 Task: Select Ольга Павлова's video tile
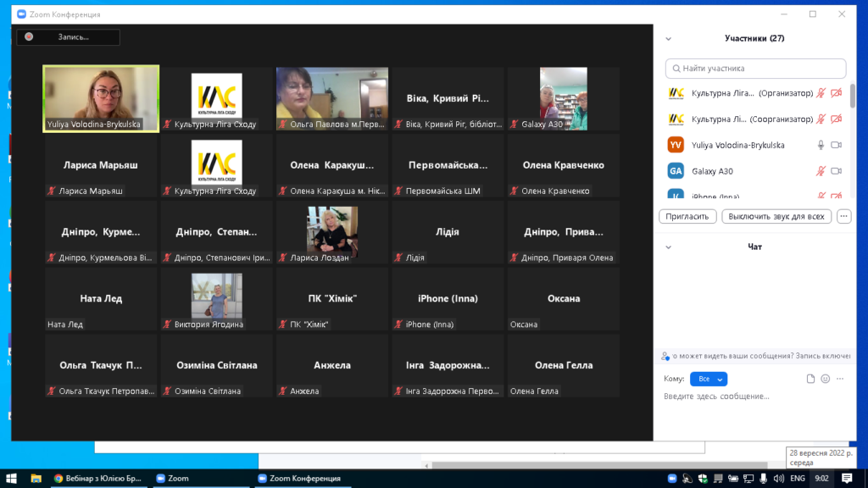coord(332,99)
